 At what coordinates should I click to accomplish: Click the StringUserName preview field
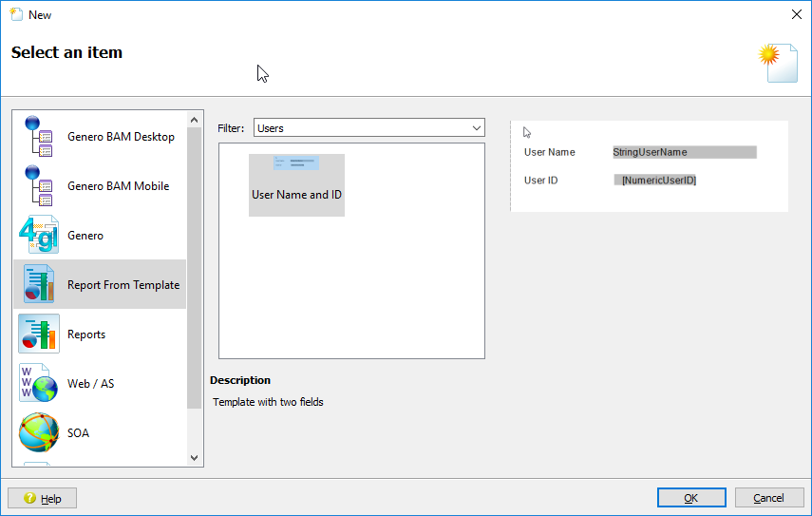(684, 152)
